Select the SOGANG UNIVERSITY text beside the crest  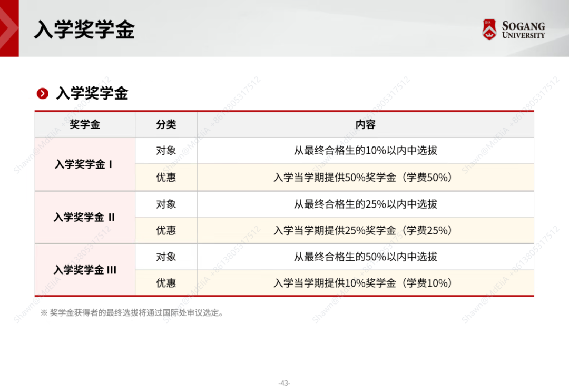click(523, 30)
